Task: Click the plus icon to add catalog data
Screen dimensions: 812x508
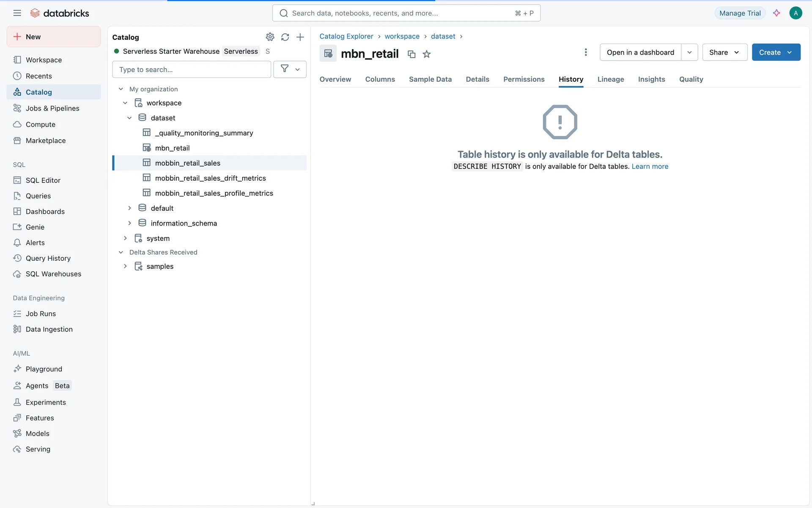Action: 300,37
